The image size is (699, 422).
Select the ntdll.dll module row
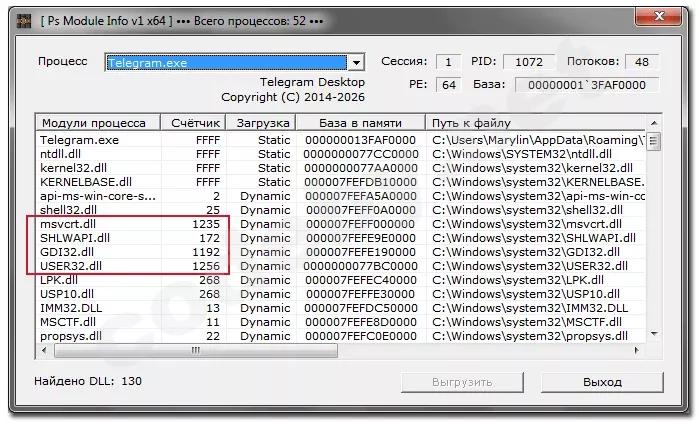tap(341, 154)
